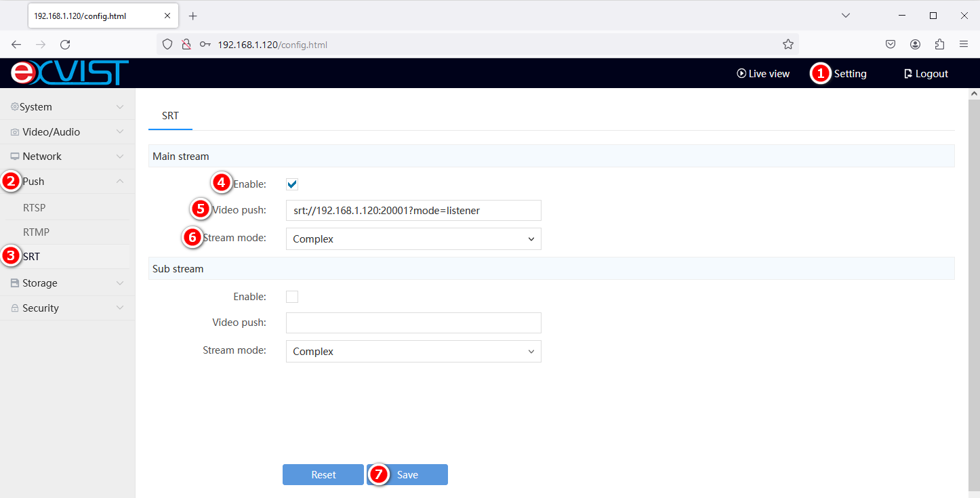Open Sub stream Stream mode dropdown
980x498 pixels.
(x=413, y=352)
